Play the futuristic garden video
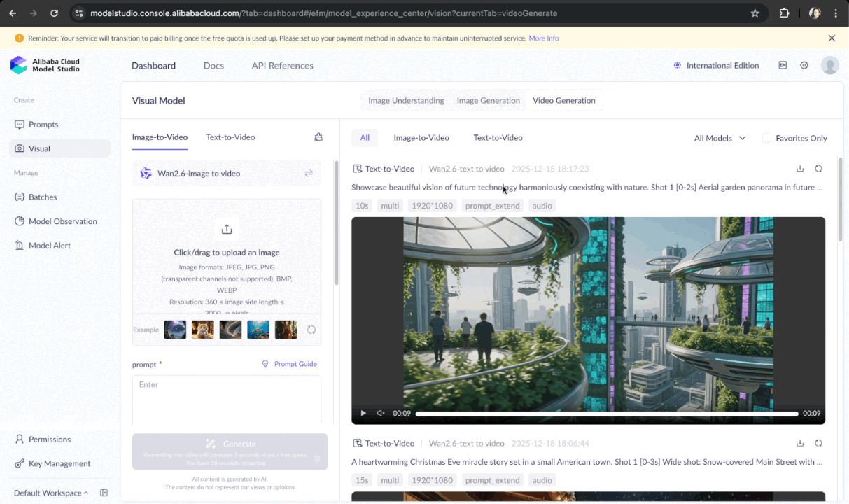 (363, 413)
